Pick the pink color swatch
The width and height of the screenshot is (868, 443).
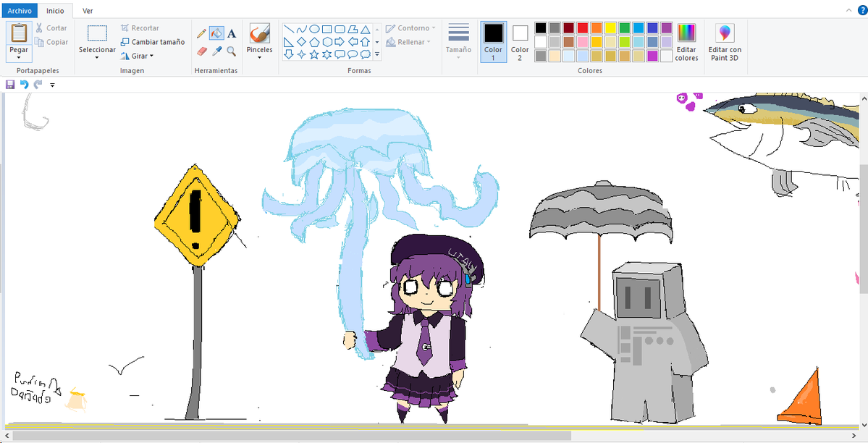pos(582,41)
